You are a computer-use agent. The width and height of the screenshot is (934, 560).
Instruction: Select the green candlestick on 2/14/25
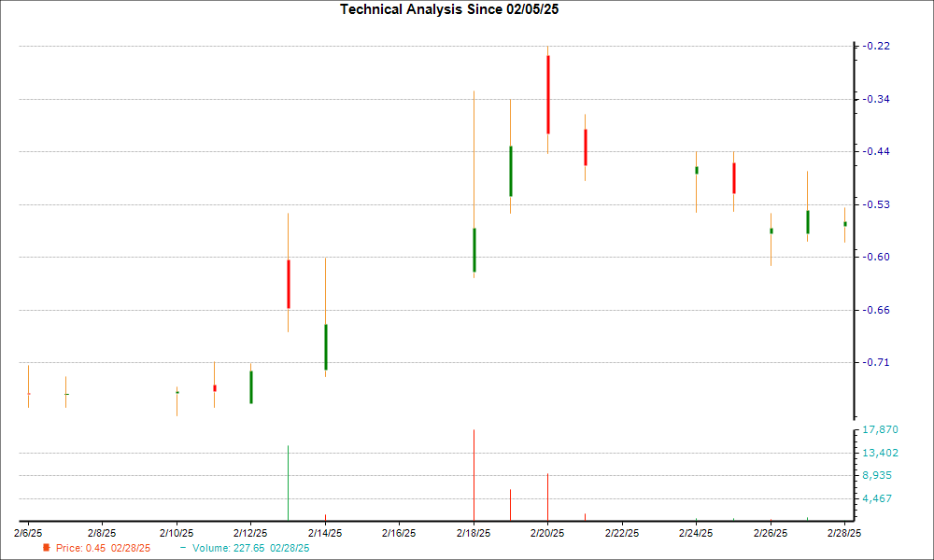click(326, 347)
